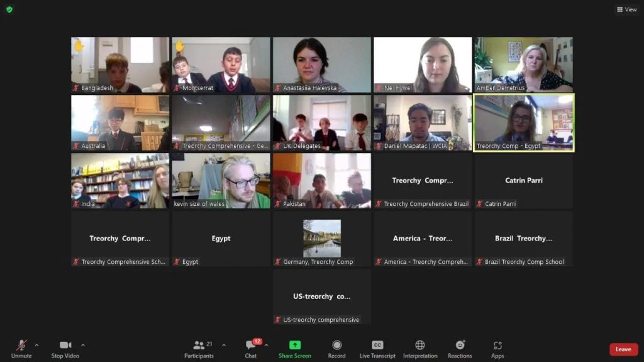
Task: Toggle Unmute microphone
Action: (x=21, y=349)
